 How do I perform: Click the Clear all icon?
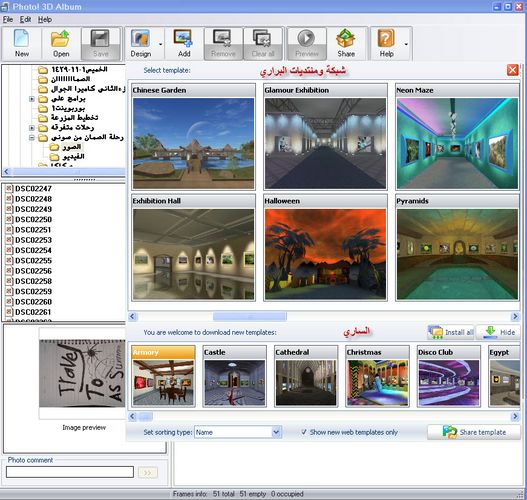coord(263,44)
